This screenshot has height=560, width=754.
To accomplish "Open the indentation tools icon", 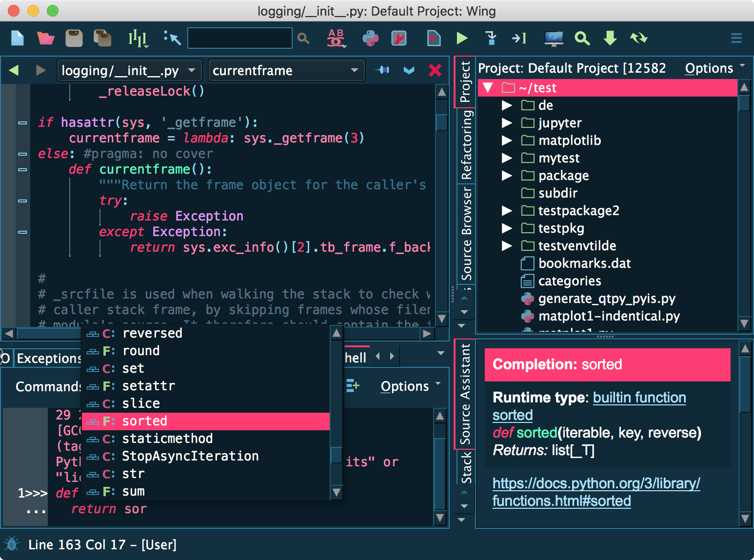I will 138,38.
